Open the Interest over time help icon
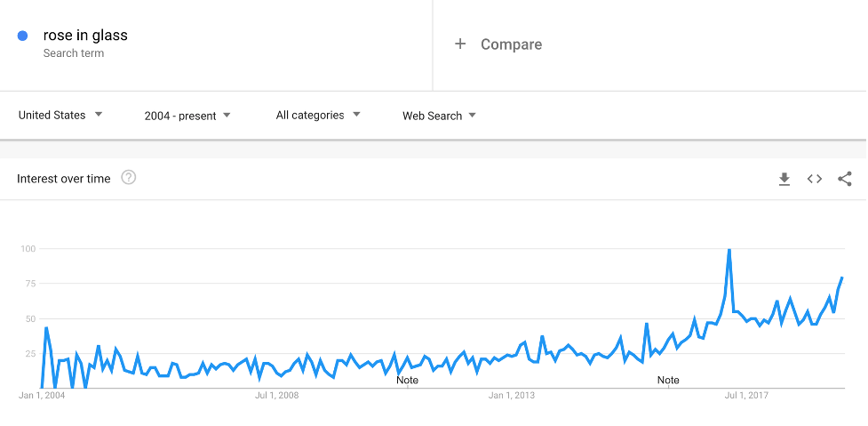The width and height of the screenshot is (868, 426). click(x=129, y=178)
